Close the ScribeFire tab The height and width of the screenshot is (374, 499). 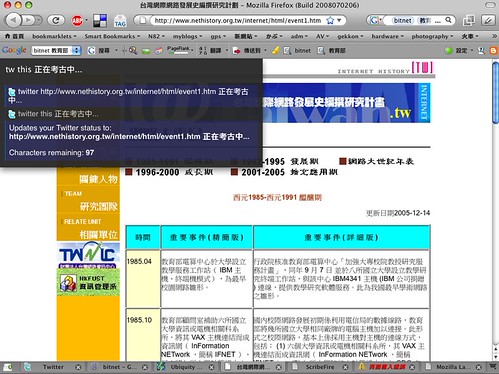click(x=345, y=367)
